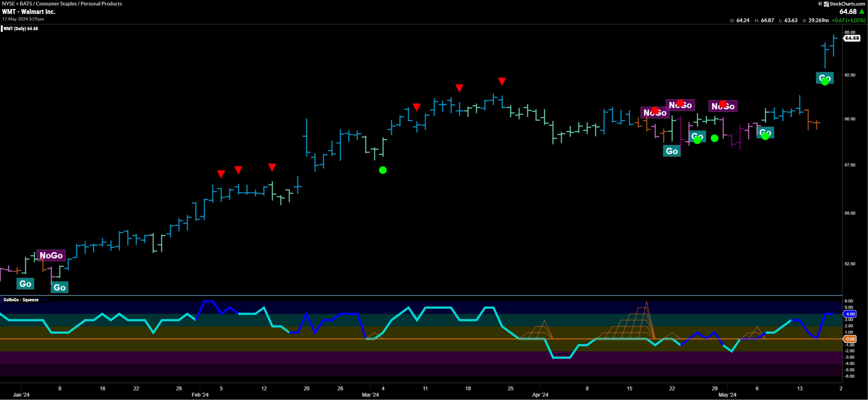The image size is (868, 400).
Task: Click the WMT - Walmart Inc. title
Action: click(29, 11)
